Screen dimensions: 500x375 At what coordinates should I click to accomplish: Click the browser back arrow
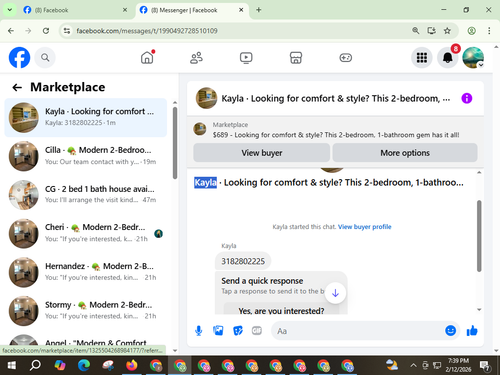click(x=11, y=31)
